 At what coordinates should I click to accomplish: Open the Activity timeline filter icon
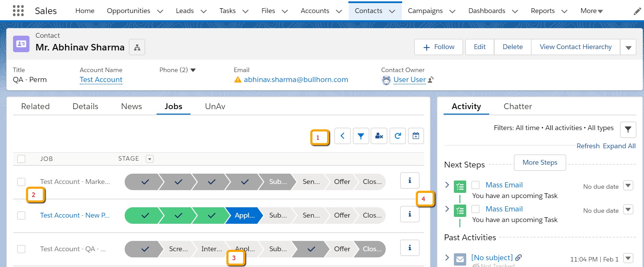(x=628, y=129)
